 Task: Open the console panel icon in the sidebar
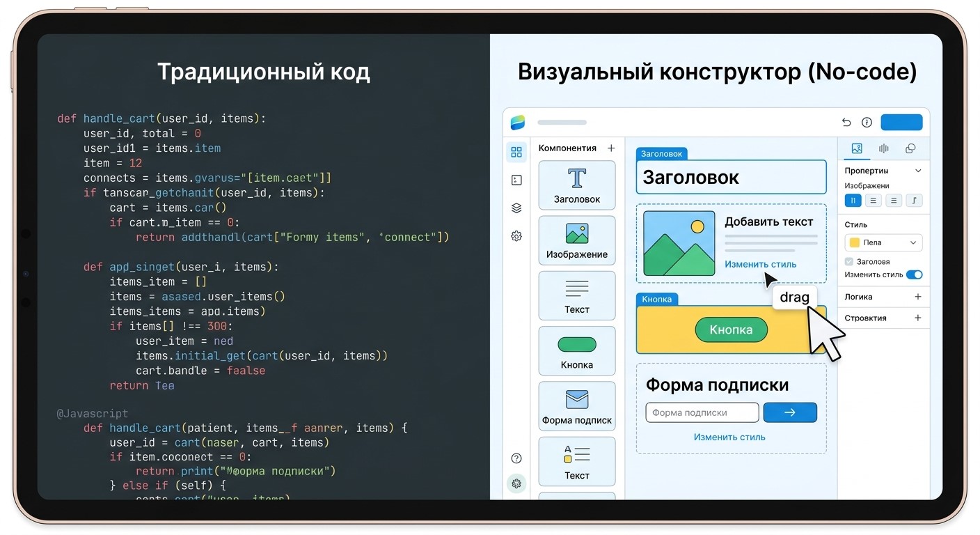pyautogui.click(x=516, y=180)
